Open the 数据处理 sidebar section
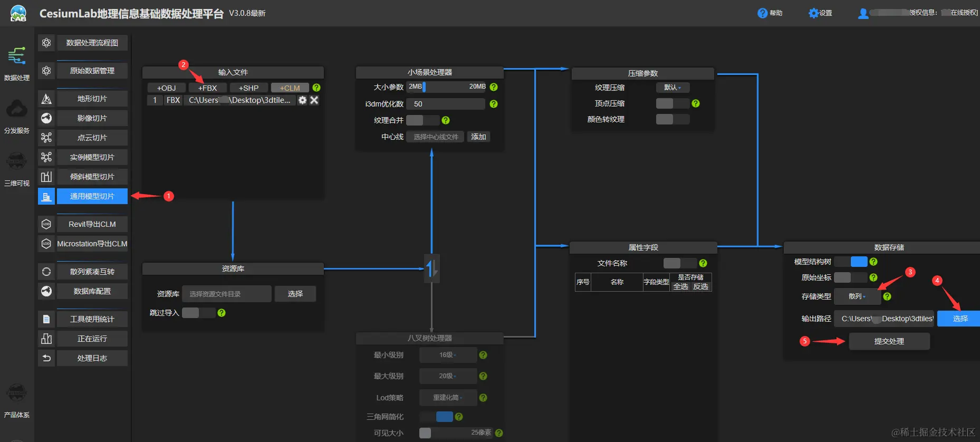The width and height of the screenshot is (980, 442). 17,63
